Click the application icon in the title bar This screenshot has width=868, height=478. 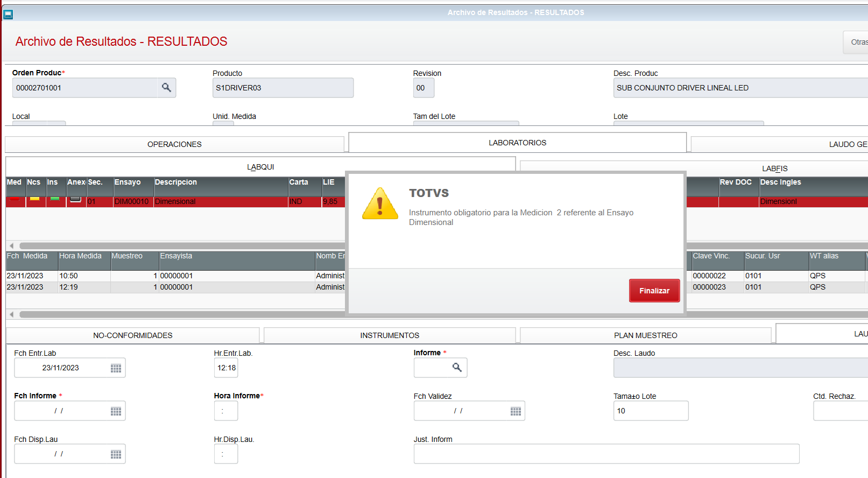click(8, 15)
